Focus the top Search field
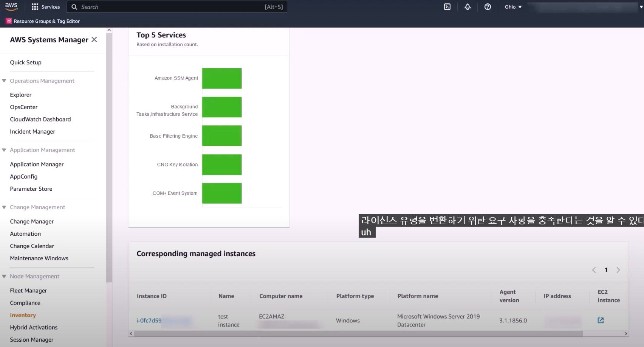The height and width of the screenshot is (347, 644). (177, 7)
